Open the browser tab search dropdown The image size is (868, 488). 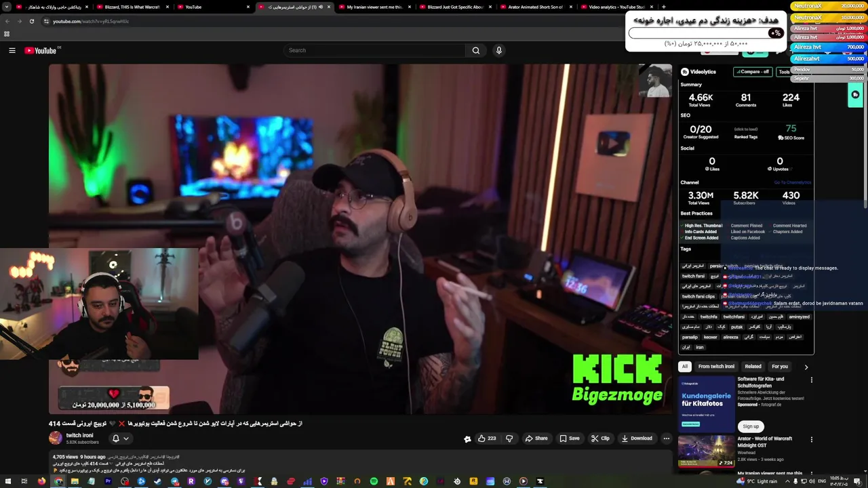[7, 7]
